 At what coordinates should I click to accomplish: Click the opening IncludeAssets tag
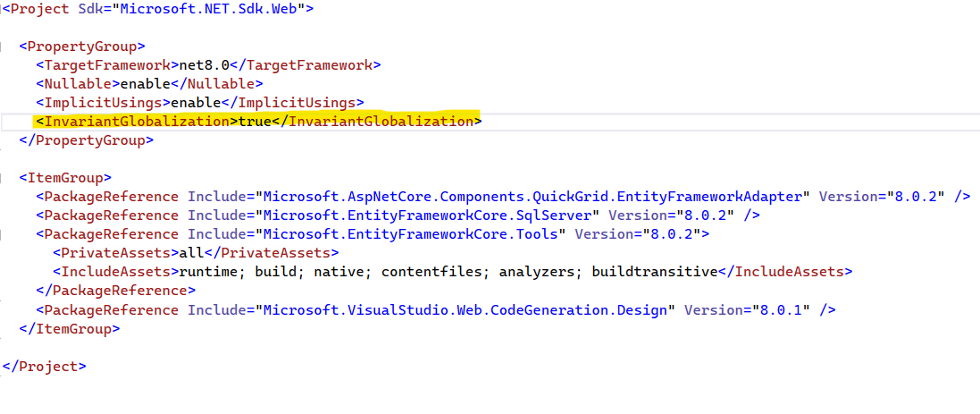coord(115,272)
